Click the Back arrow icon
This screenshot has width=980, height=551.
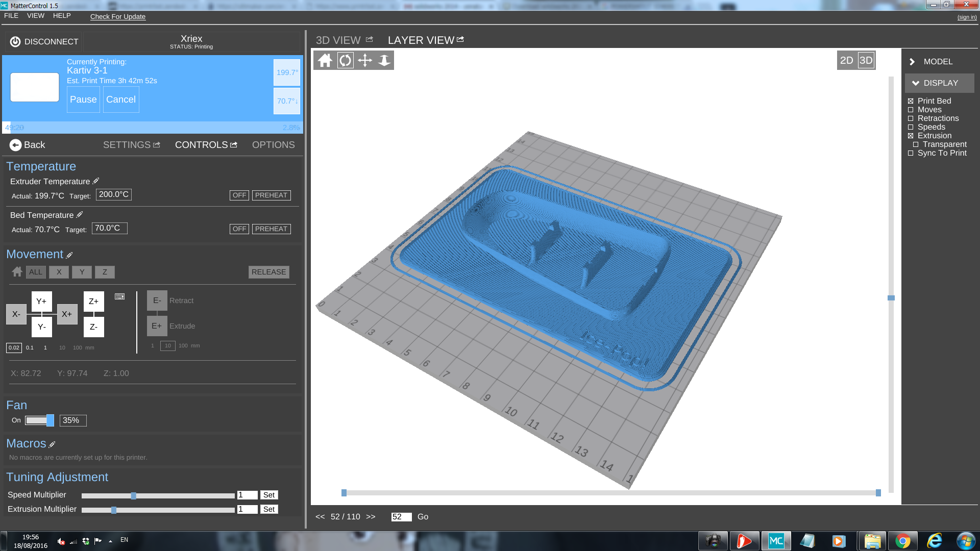(x=15, y=145)
